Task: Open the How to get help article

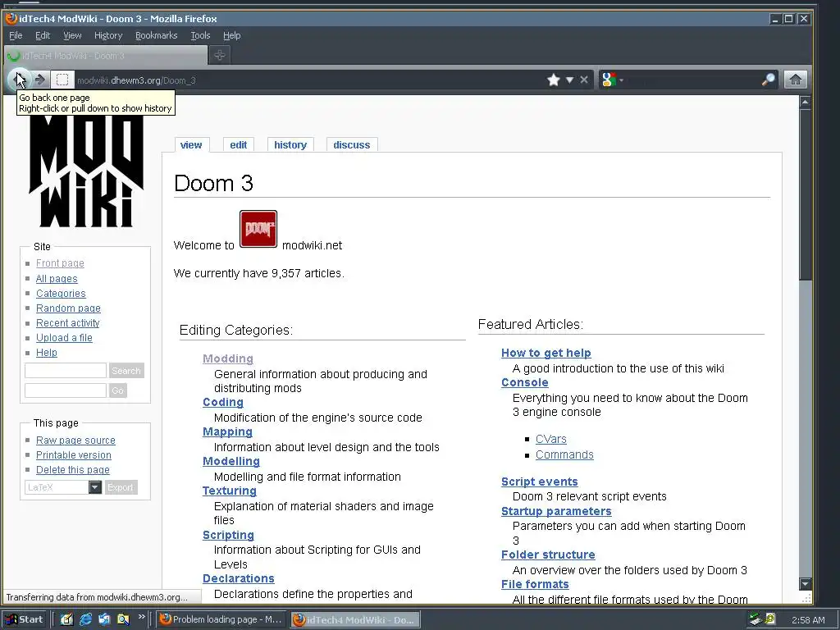Action: (546, 353)
